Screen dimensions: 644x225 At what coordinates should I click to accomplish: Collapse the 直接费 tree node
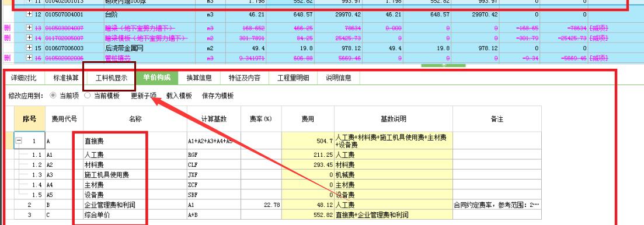(x=19, y=140)
